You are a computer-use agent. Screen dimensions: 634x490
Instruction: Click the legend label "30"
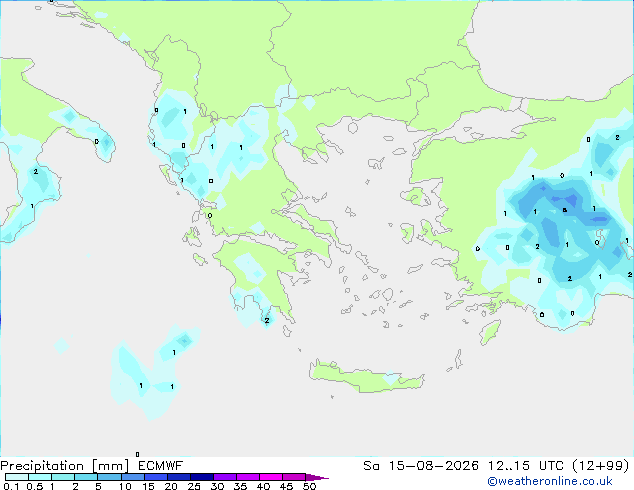click(217, 486)
